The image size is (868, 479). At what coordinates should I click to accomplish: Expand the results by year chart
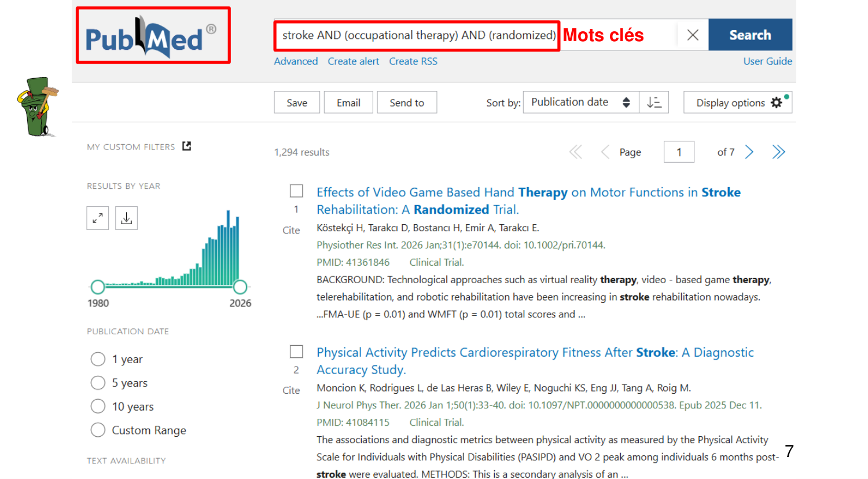click(x=98, y=218)
